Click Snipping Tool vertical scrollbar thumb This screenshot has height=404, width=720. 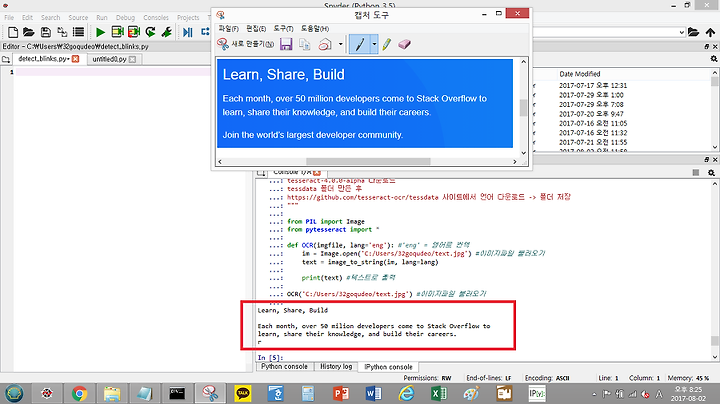[x=523, y=107]
